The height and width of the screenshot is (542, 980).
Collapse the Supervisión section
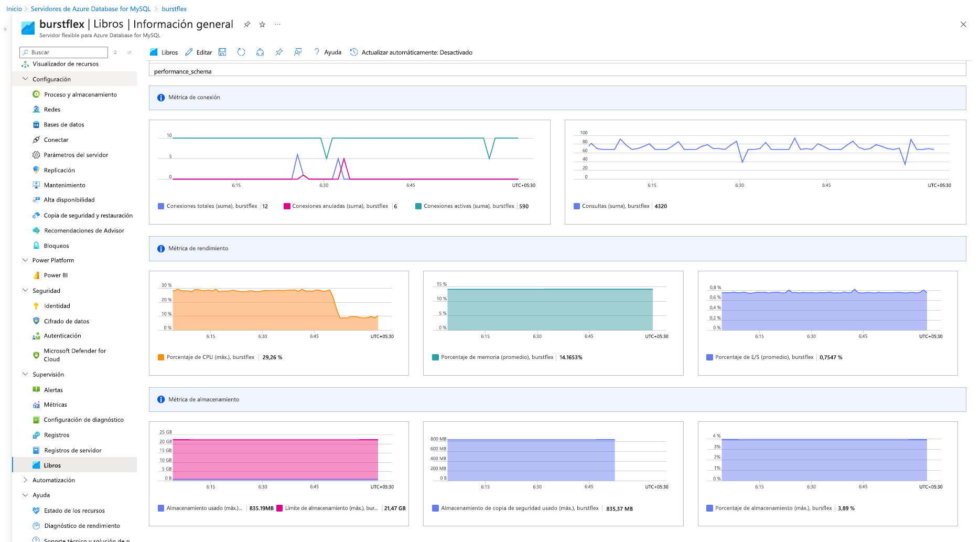[x=25, y=375]
